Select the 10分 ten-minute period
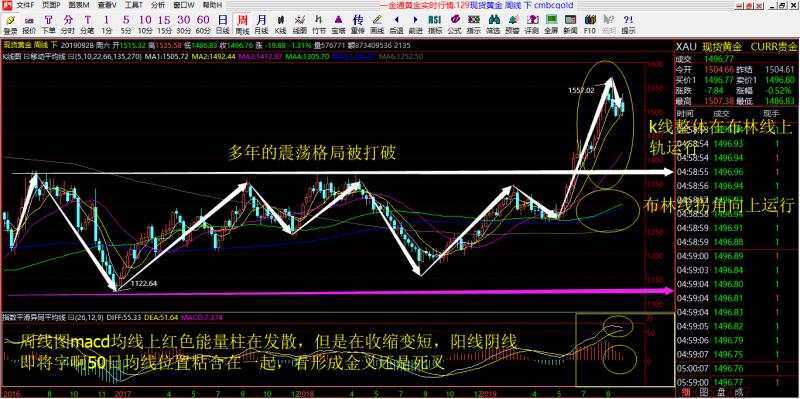 [145, 24]
